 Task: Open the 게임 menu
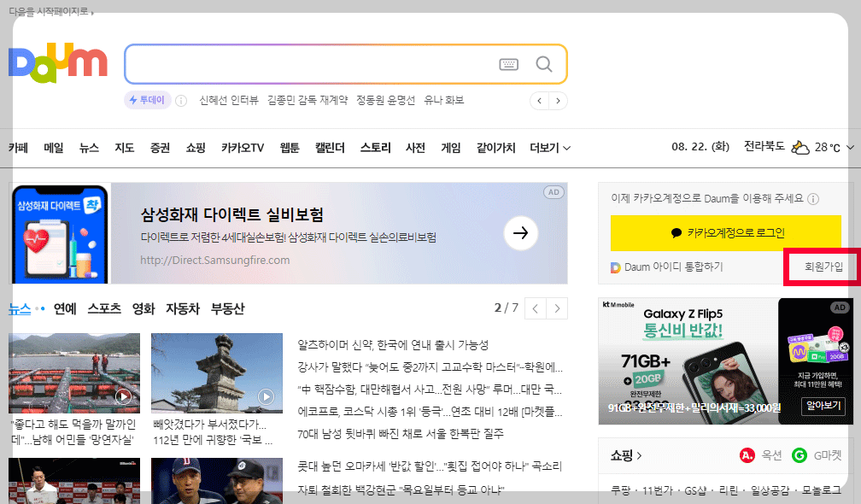point(451,148)
